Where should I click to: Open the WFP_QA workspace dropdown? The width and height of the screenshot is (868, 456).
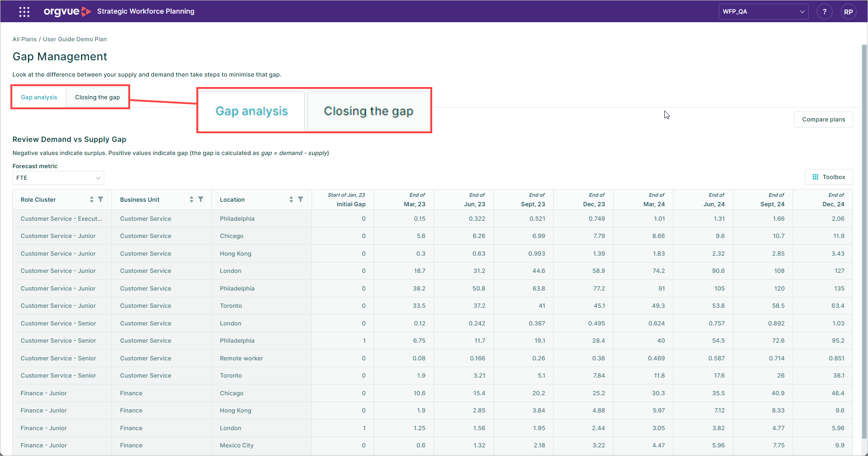tap(763, 11)
